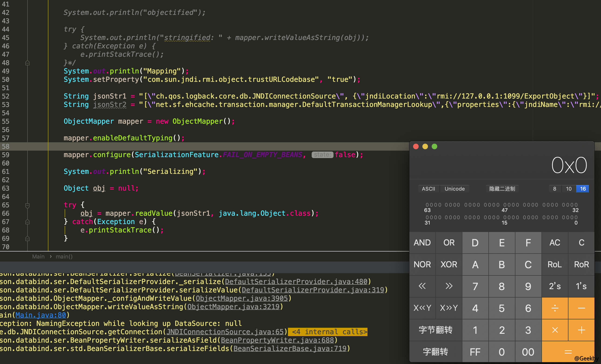Collapse the try block fold at line 65
The height and width of the screenshot is (364, 601).
27,205
